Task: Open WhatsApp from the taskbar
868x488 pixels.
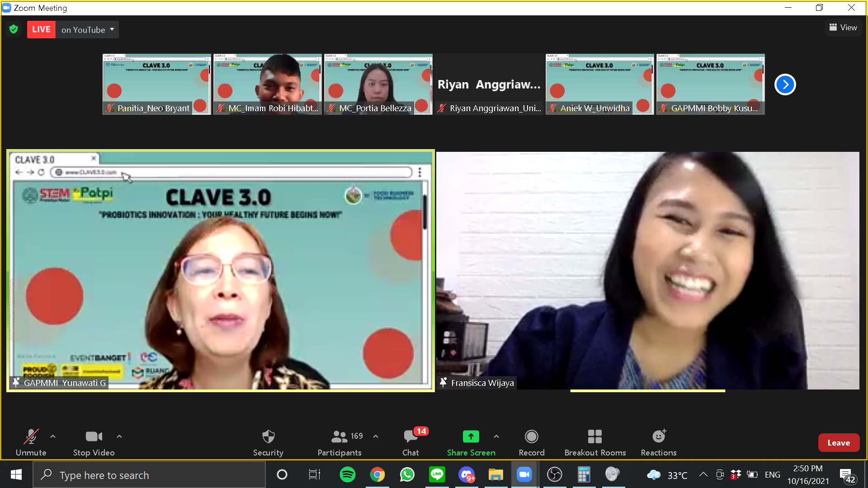Action: point(407,475)
